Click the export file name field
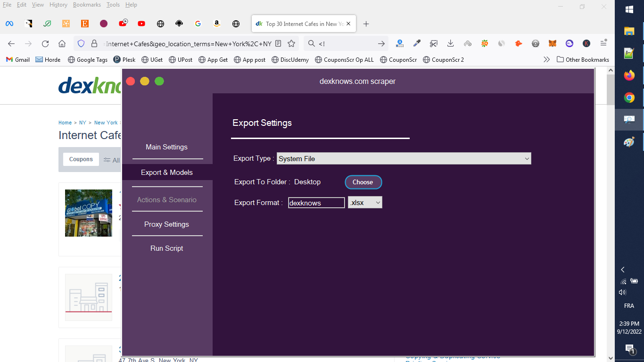This screenshot has height=362, width=644. pyautogui.click(x=316, y=203)
